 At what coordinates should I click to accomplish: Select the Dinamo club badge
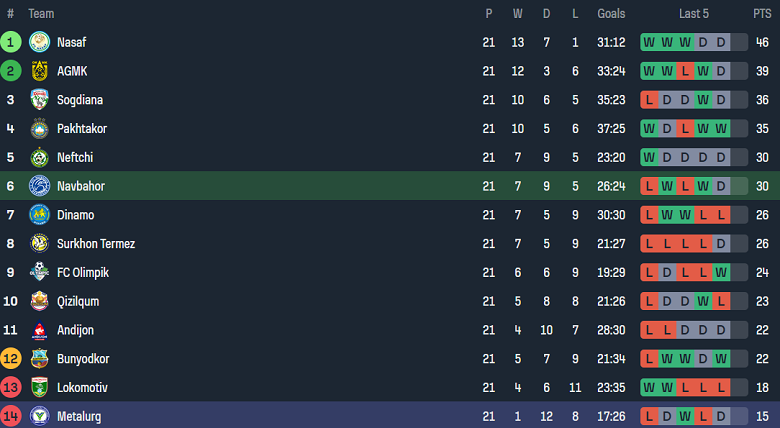pos(39,215)
